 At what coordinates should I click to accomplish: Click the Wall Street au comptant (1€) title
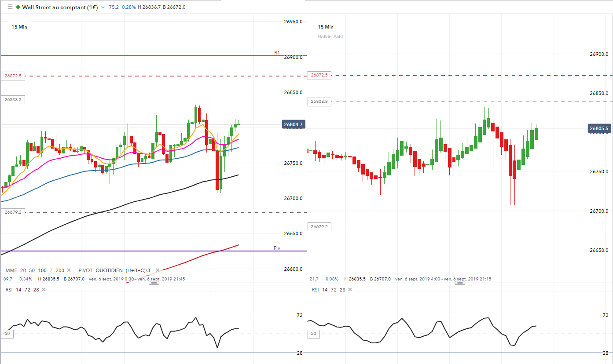click(60, 7)
